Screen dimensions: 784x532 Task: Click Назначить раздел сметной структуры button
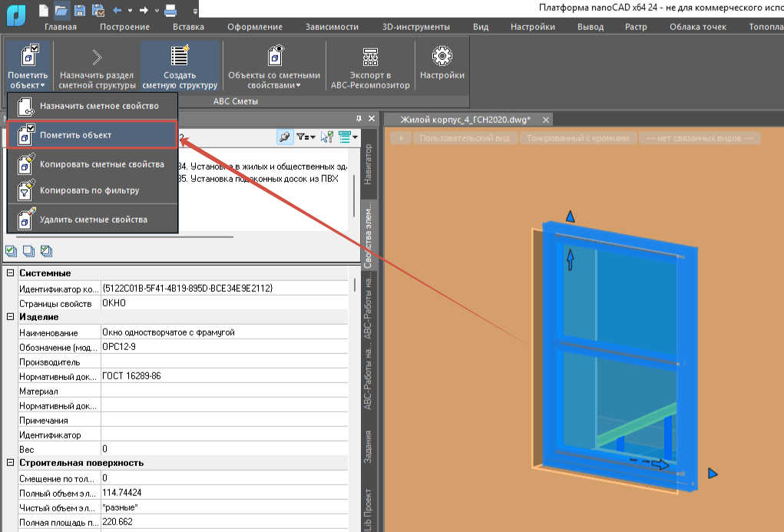coord(97,67)
